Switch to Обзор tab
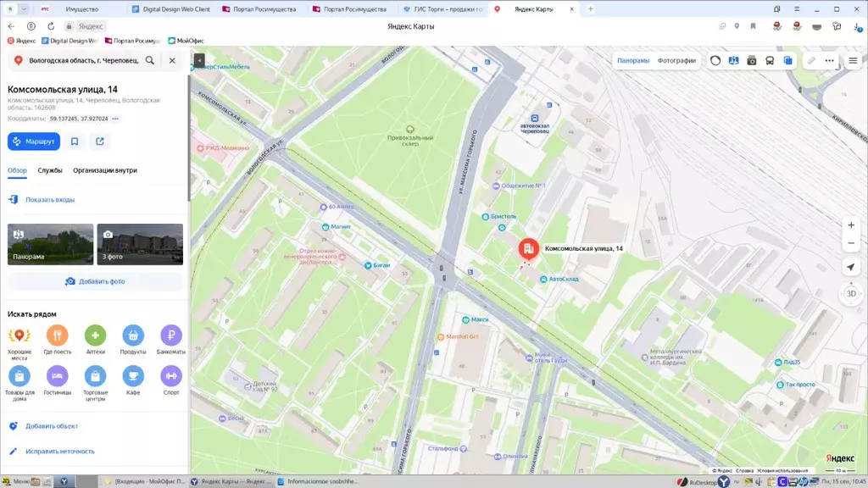 [x=17, y=170]
